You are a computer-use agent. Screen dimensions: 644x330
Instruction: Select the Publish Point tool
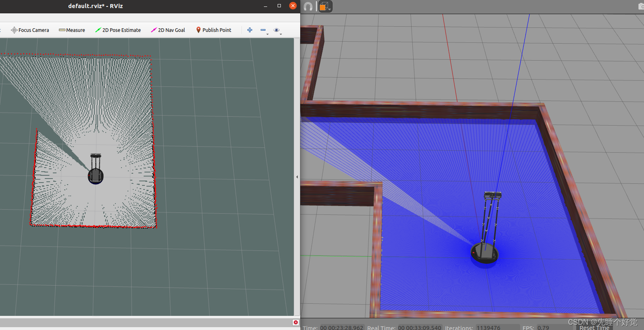click(x=213, y=30)
